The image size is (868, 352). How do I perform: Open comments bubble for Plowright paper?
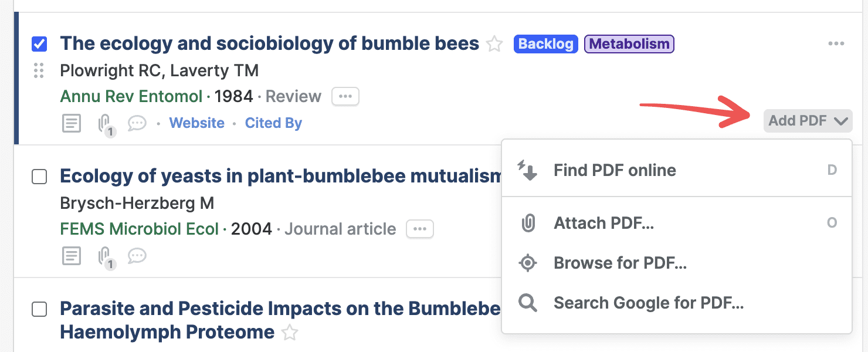(137, 123)
